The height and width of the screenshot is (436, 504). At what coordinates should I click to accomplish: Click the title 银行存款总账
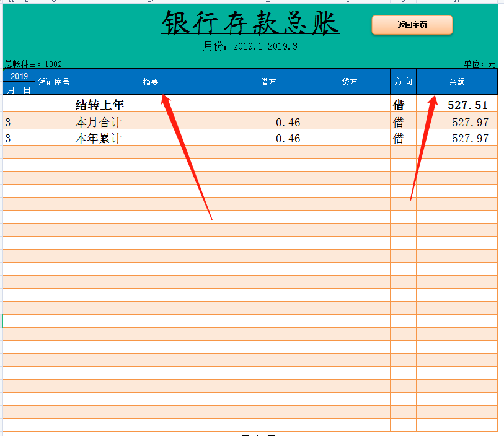[249, 24]
